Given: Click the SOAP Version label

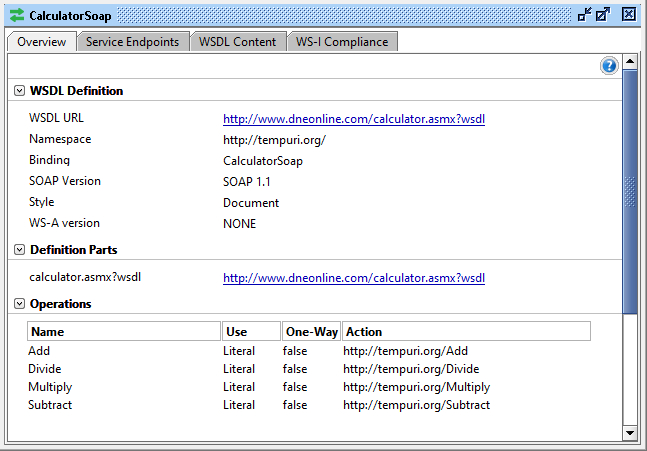Looking at the screenshot, I should (x=65, y=181).
